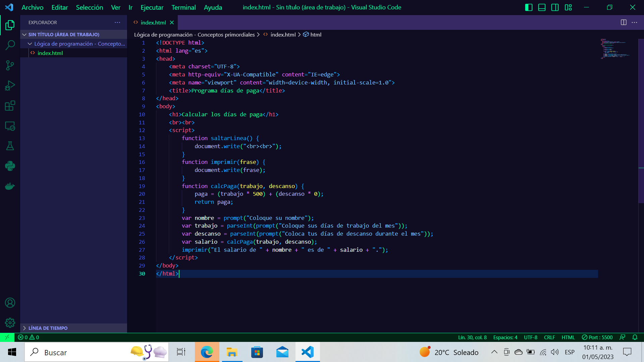This screenshot has height=362, width=644.
Task: Click line number 13 in gutter
Action: (x=142, y=138)
